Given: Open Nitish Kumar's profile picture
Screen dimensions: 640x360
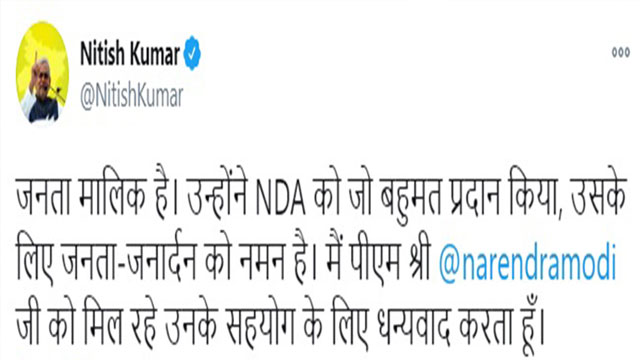Looking at the screenshot, I should pyautogui.click(x=42, y=72).
